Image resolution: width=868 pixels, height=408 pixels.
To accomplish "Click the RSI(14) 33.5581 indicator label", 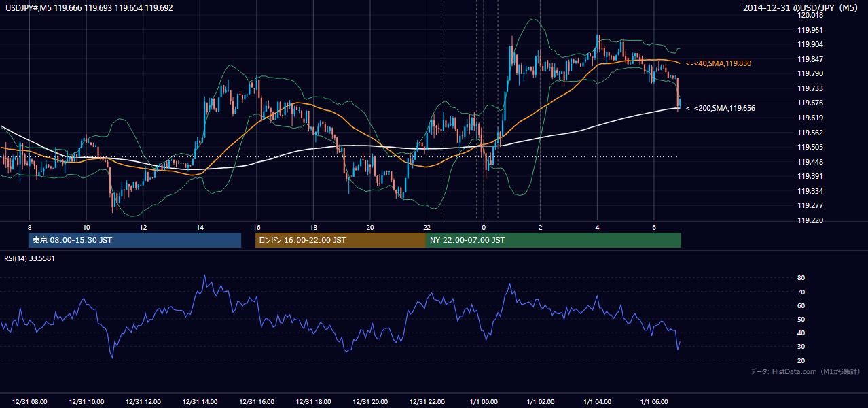I will click(x=30, y=258).
